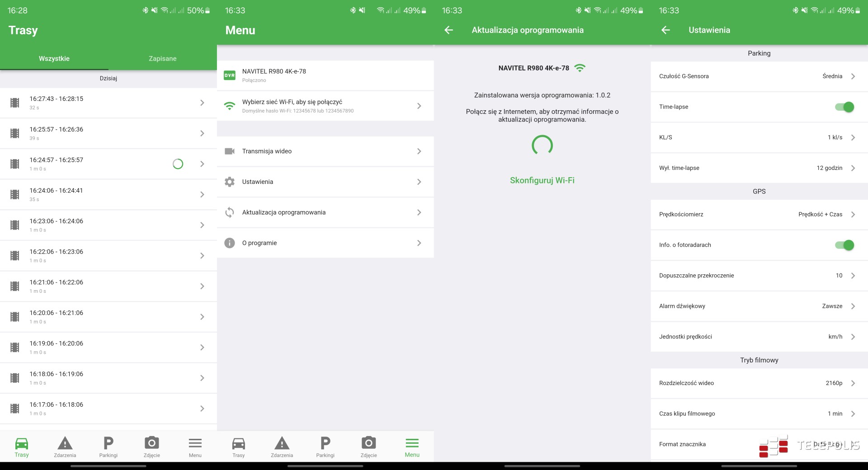Tap the green DVR device icon
This screenshot has height=470, width=868.
tap(230, 75)
